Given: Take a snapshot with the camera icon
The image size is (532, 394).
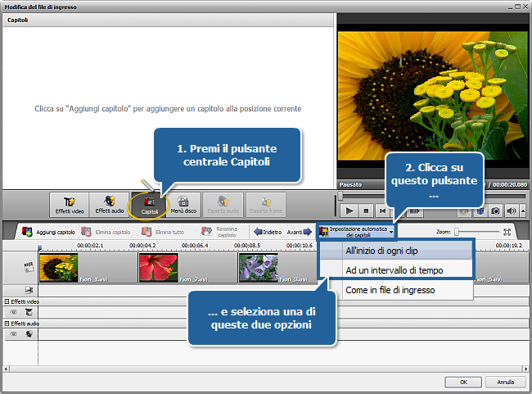Looking at the screenshot, I should tap(496, 211).
